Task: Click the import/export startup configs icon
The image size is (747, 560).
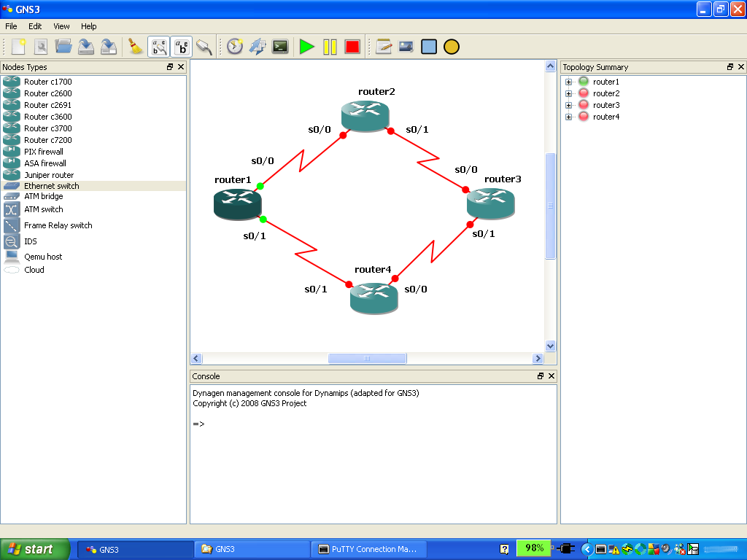Action: click(258, 47)
